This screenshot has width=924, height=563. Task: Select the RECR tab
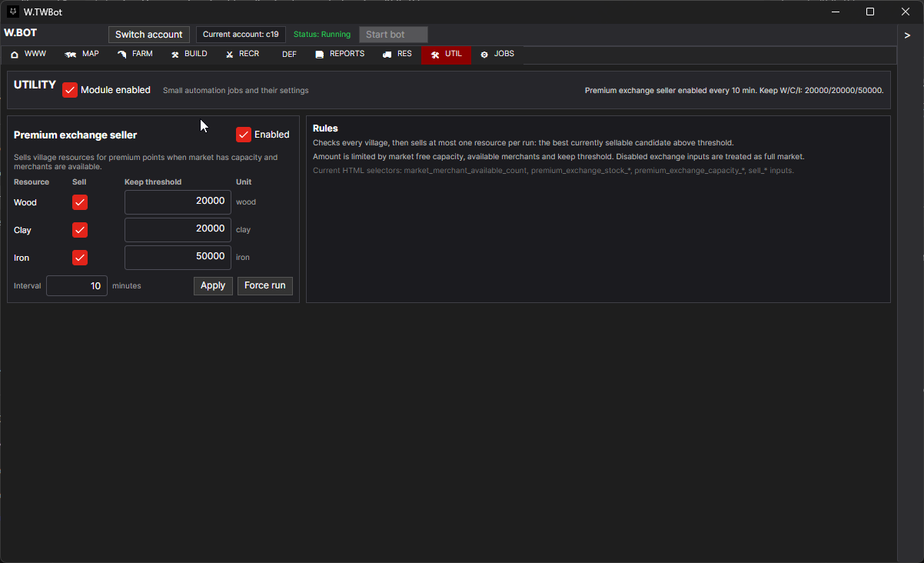242,55
